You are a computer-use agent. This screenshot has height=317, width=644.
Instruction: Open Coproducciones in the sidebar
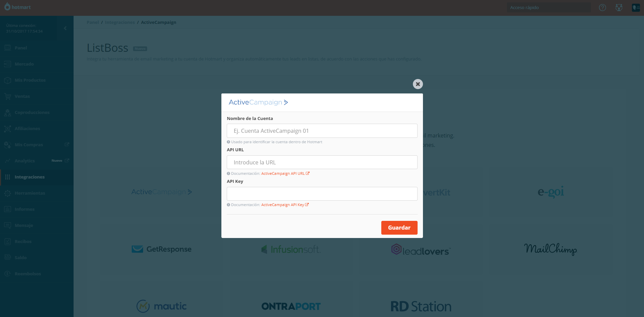[x=37, y=112]
